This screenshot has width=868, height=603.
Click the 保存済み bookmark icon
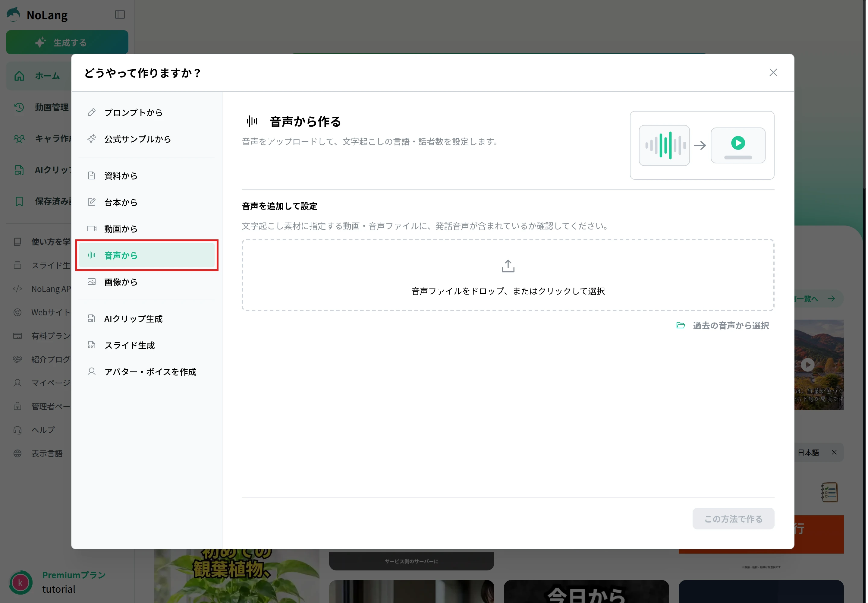tap(19, 201)
